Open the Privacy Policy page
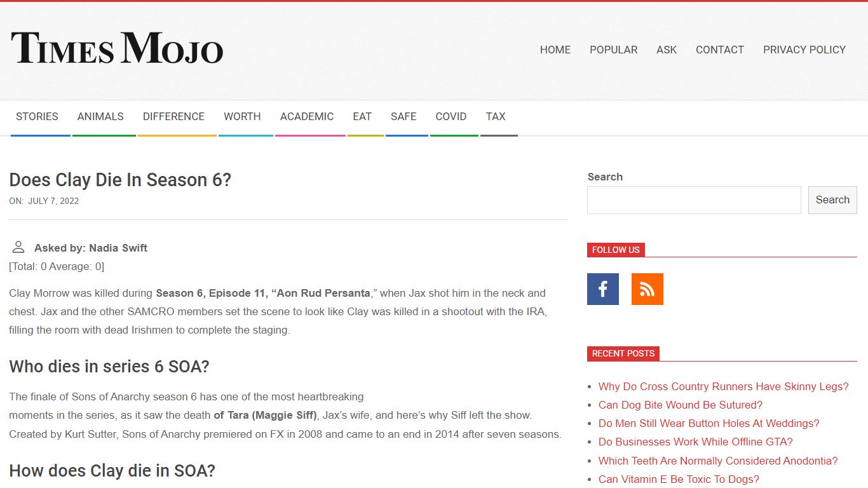This screenshot has width=868, height=488. click(x=804, y=50)
